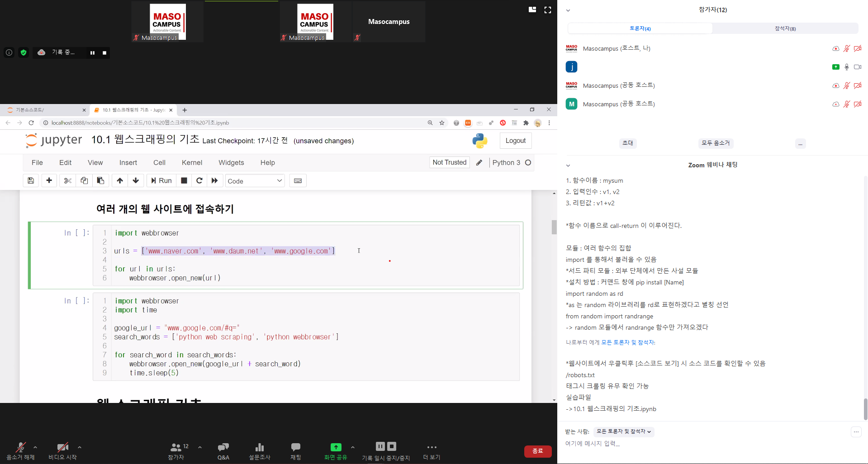Open the cell type Code dropdown
Viewport: 868px width, 464px height.
255,181
